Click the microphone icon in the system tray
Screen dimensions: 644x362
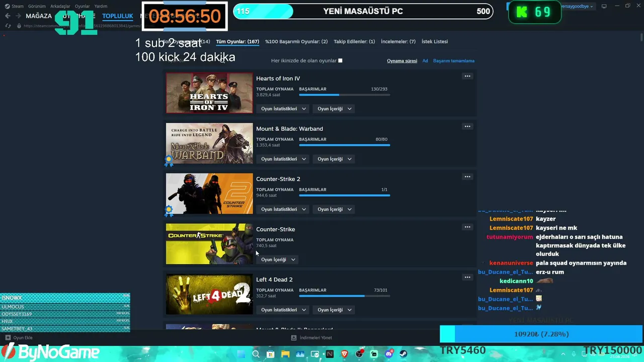(574, 354)
